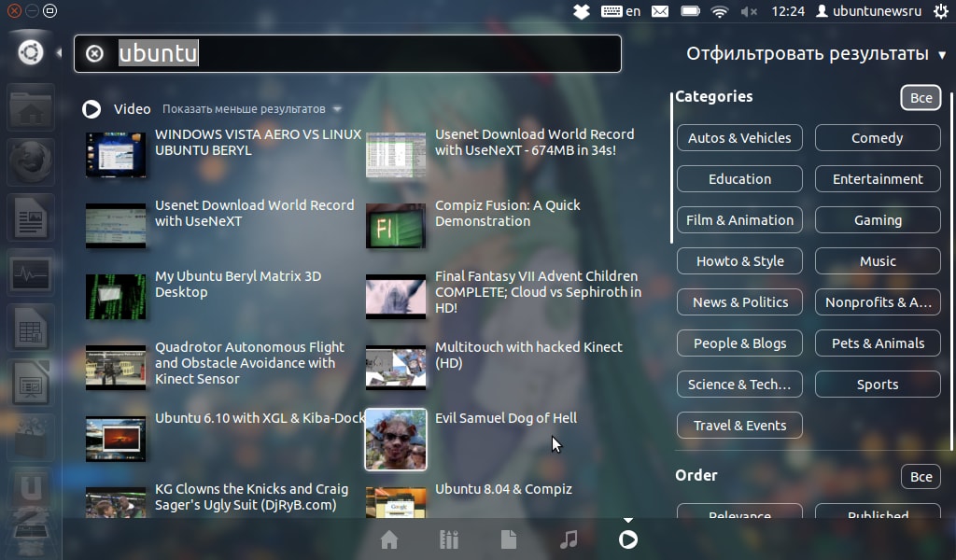Toggle the Travel & Events filter
956x560 pixels.
[x=739, y=426]
